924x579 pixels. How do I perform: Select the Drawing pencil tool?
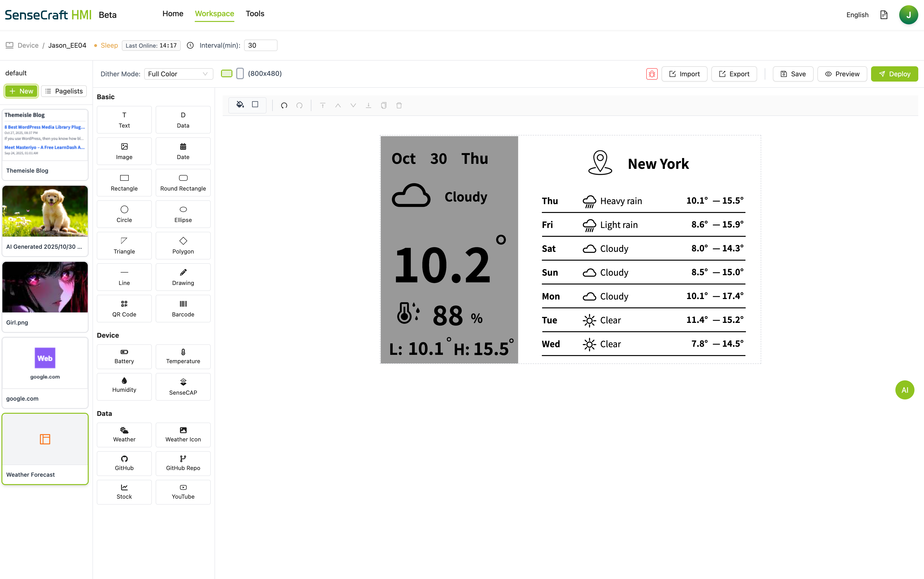[183, 277]
